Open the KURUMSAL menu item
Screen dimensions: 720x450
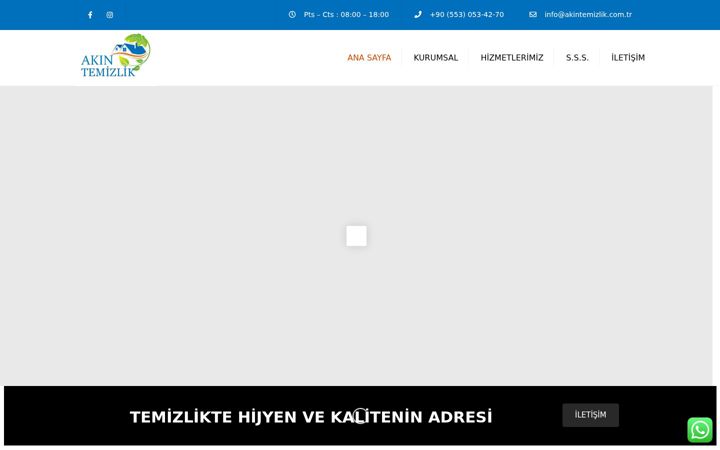(436, 57)
